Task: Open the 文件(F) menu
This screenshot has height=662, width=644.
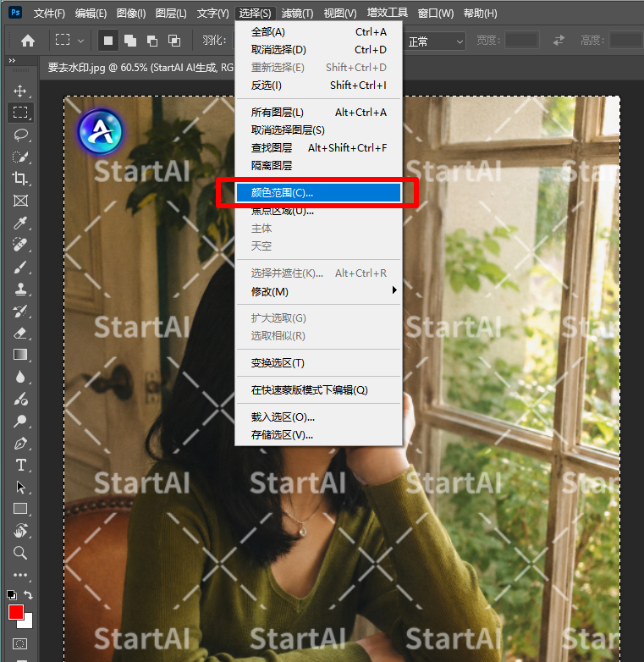Action: pyautogui.click(x=49, y=14)
